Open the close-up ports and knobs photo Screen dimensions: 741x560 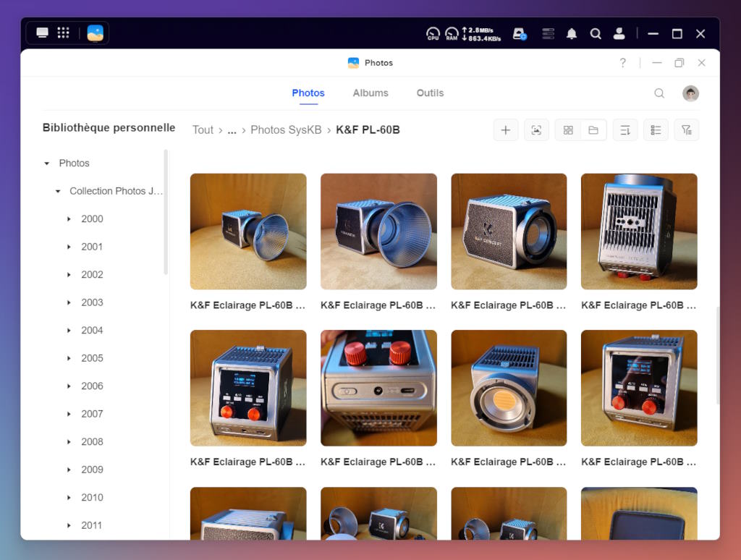378,388
